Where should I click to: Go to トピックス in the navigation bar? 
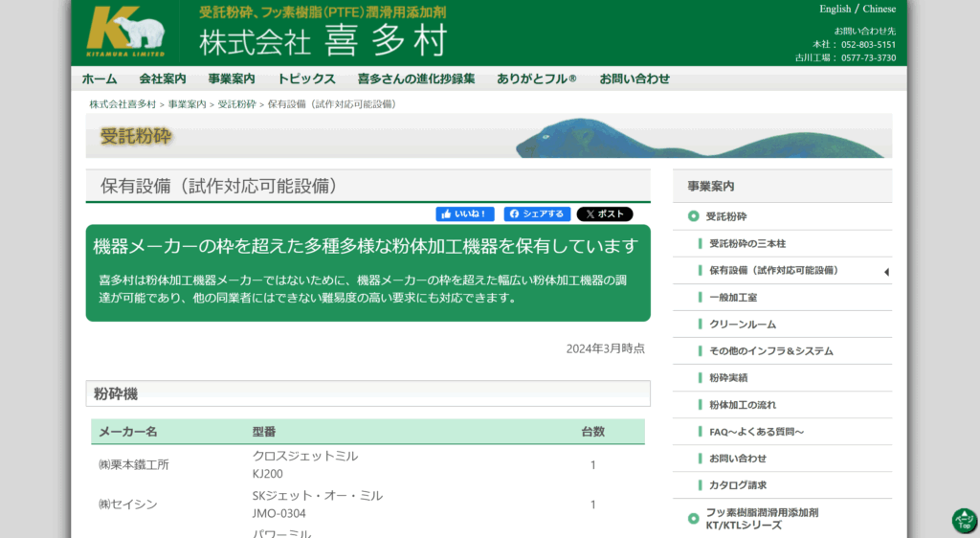point(306,78)
